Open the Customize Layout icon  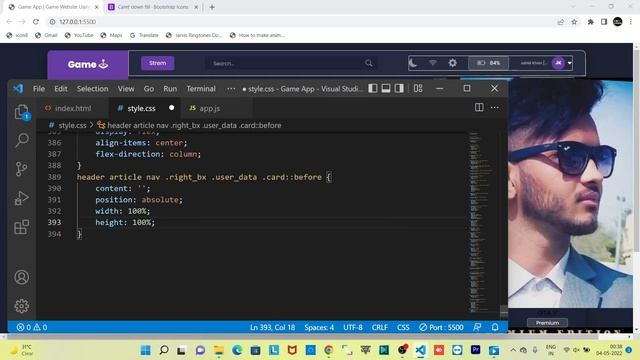[418, 88]
